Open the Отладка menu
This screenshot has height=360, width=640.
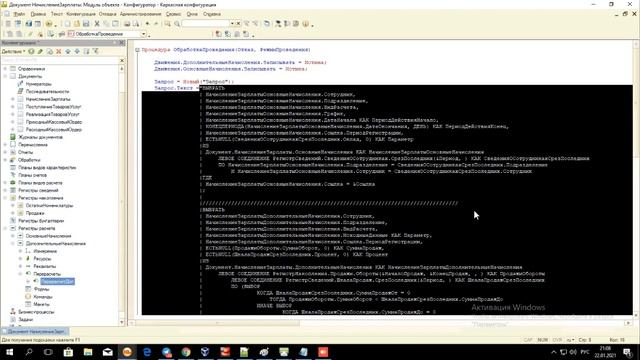[x=107, y=14]
